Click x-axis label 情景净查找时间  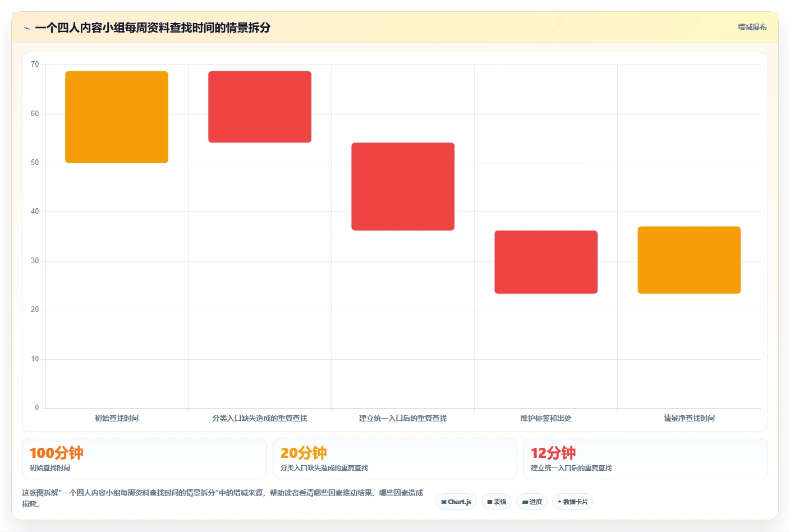[689, 418]
